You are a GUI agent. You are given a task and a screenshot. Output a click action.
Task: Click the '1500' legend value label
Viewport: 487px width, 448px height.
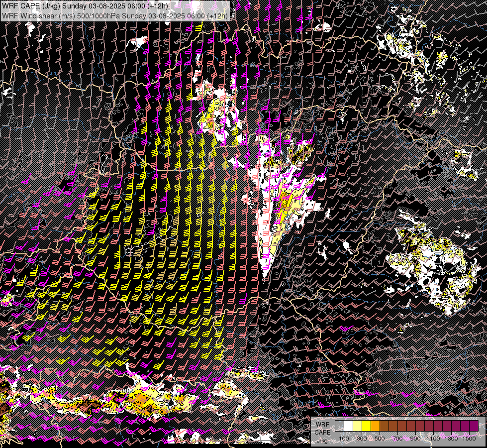pos(469,439)
